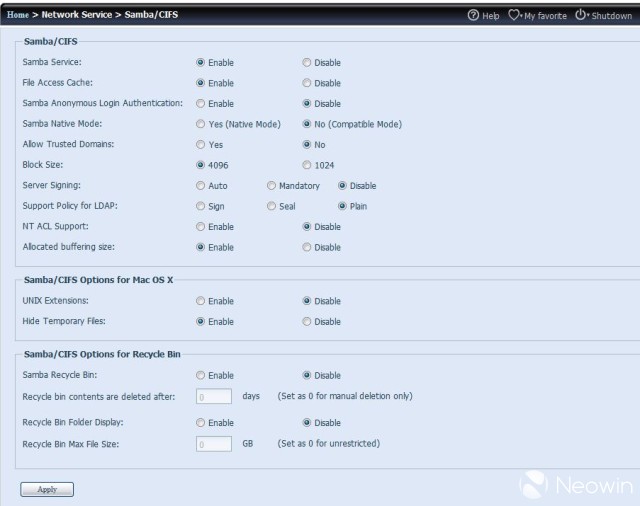Disable Allocated buffering size
The height and width of the screenshot is (506, 640).
(x=307, y=247)
